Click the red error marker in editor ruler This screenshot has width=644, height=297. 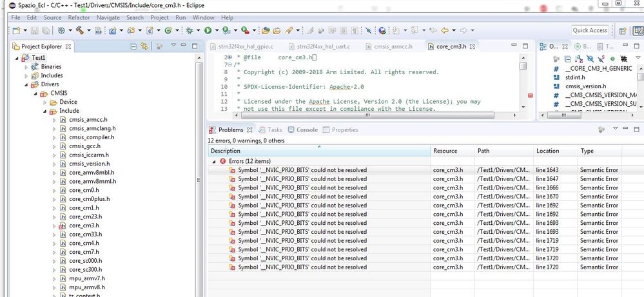coord(530,95)
